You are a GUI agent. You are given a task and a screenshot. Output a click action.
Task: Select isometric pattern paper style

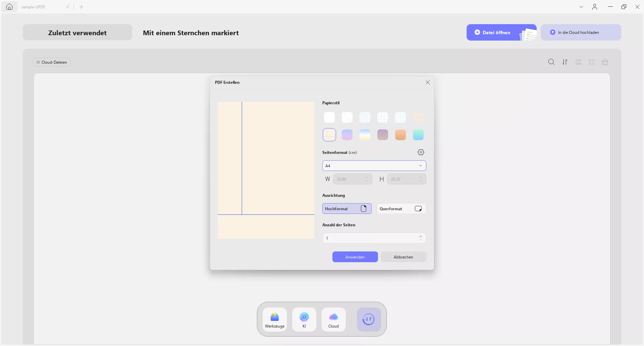(x=400, y=117)
